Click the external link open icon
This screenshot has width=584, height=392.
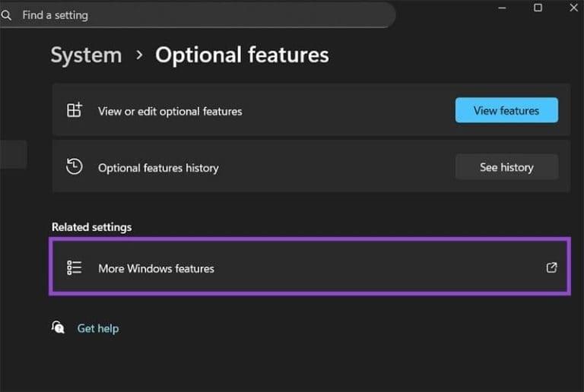(552, 267)
